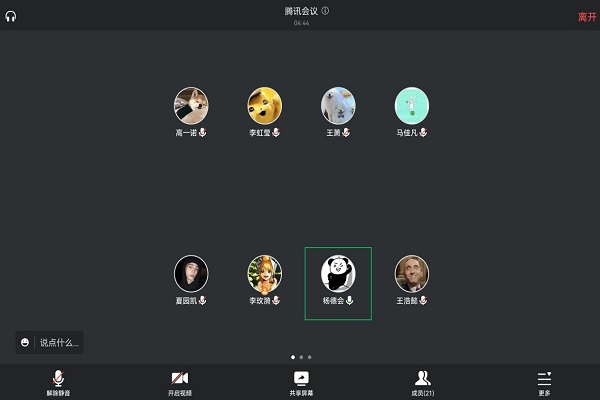This screenshot has height=400, width=600.
Task: Select 李虹莹's Pikachu avatar
Action: pos(265,106)
